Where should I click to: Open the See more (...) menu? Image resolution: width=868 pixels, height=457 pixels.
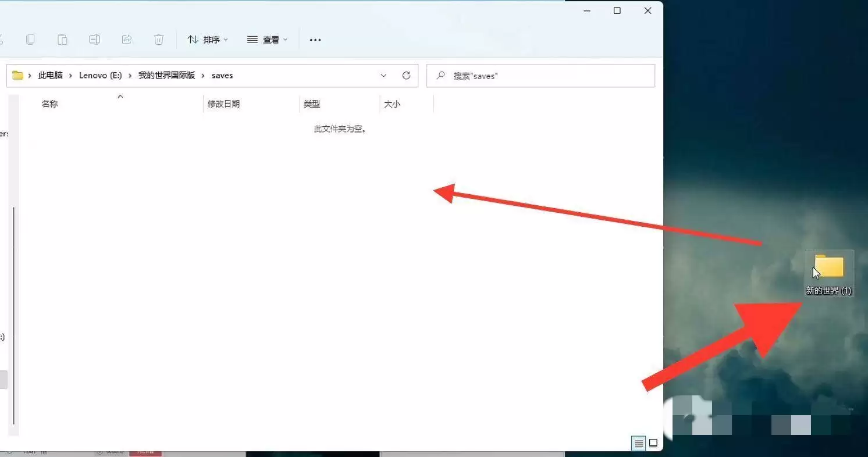[315, 40]
